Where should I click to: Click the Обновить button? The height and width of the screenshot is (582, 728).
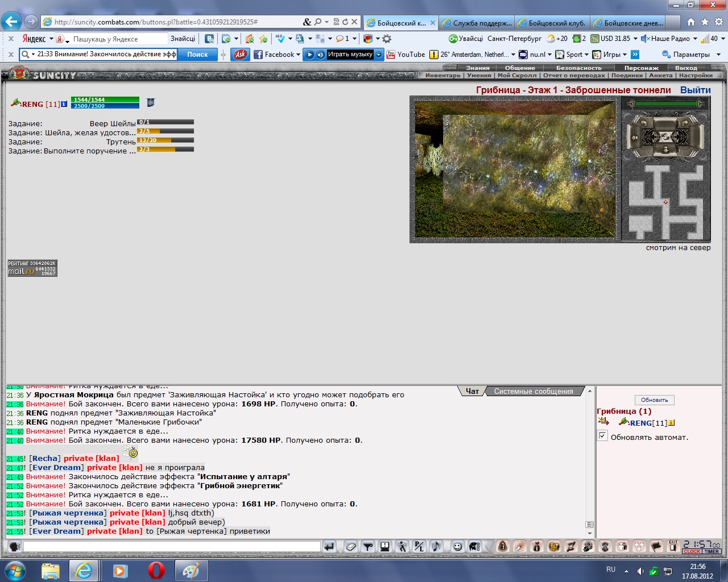pyautogui.click(x=654, y=400)
